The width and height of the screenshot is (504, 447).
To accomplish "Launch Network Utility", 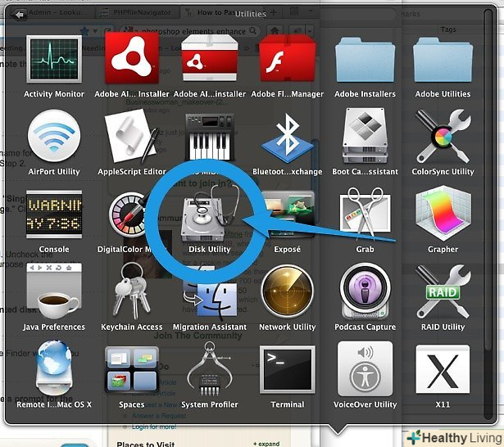I will [x=288, y=291].
